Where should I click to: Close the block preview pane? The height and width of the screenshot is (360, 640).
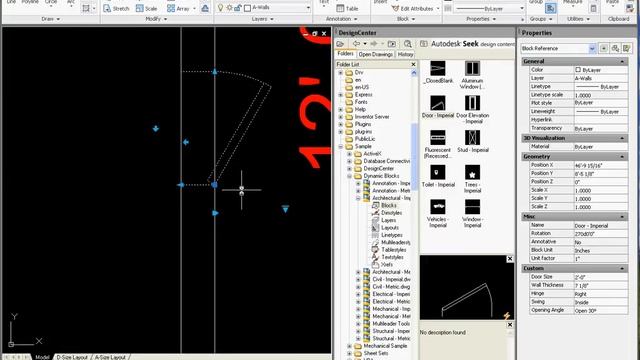510,259
